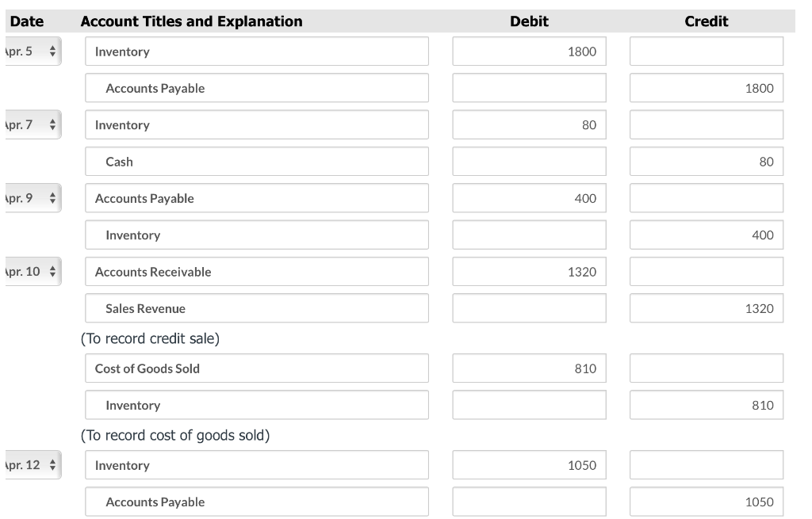Expand the Apr. 12 date selector
Image resolution: width=812 pixels, height=519 pixels.
pos(32,465)
